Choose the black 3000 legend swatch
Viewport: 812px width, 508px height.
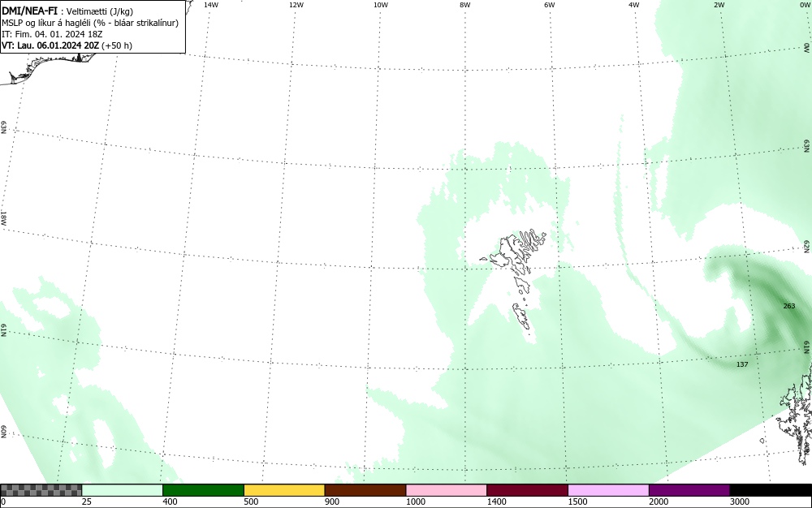coord(771,490)
